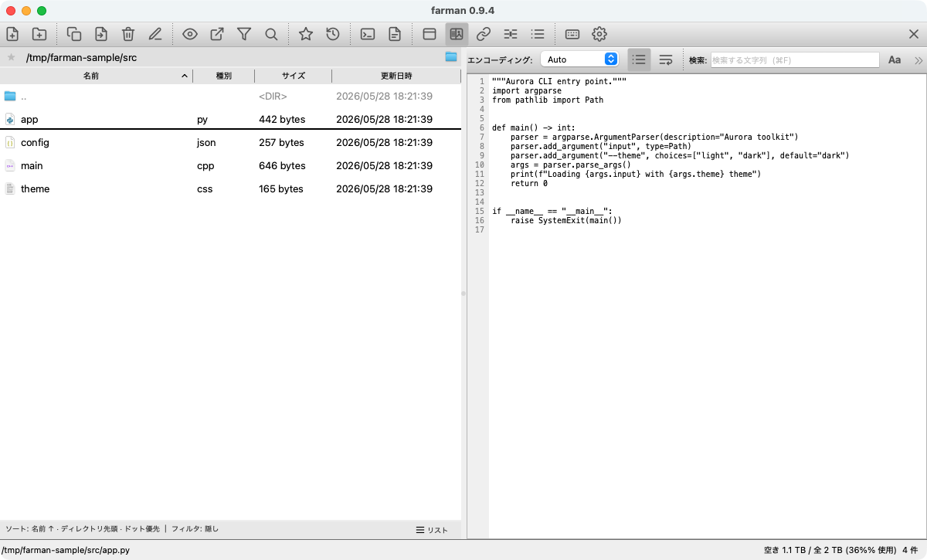Click the pane splitter handle
The image size is (927, 560).
463,294
